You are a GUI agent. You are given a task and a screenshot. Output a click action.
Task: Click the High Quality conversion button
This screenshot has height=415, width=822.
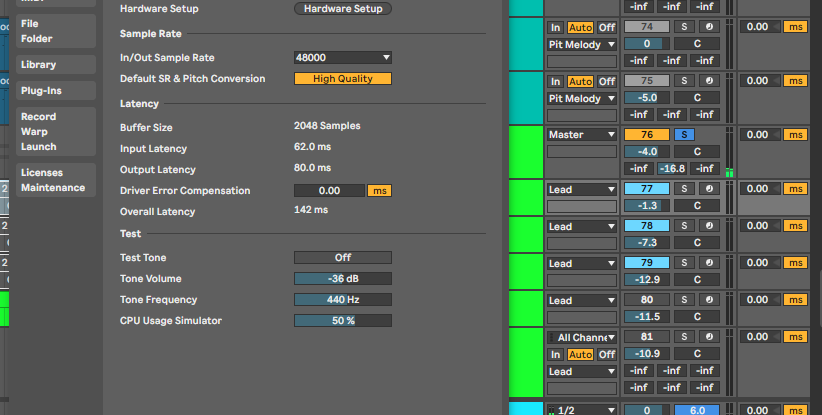pyautogui.click(x=342, y=79)
